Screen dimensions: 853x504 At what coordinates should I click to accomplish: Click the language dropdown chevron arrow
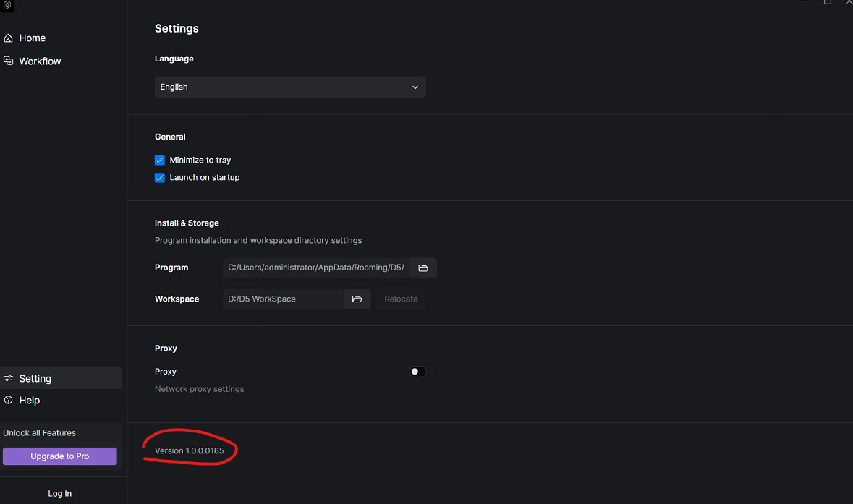point(415,87)
